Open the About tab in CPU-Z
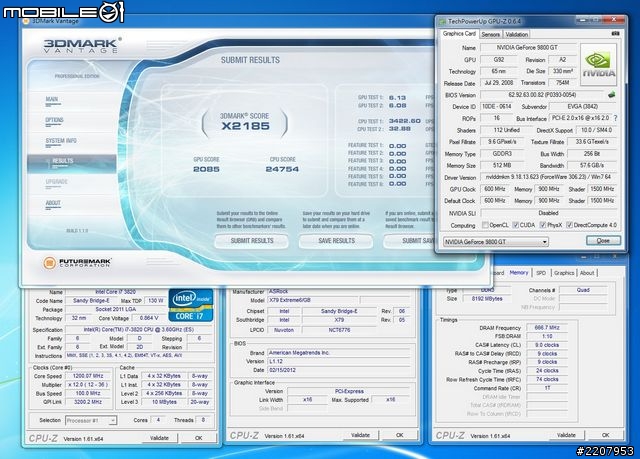 (x=587, y=273)
